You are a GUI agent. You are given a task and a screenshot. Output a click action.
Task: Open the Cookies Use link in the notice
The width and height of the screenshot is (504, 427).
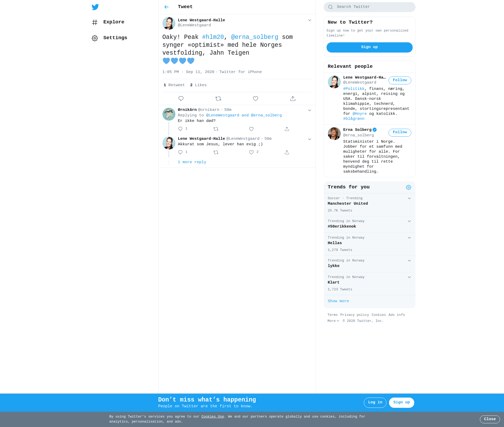coord(213,416)
